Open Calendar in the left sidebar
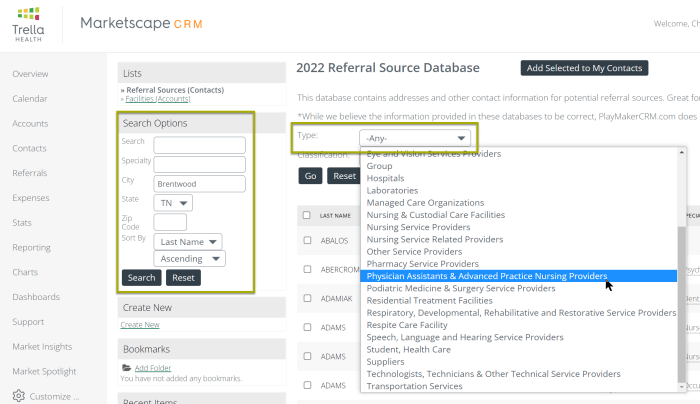This screenshot has width=700, height=404. point(30,99)
